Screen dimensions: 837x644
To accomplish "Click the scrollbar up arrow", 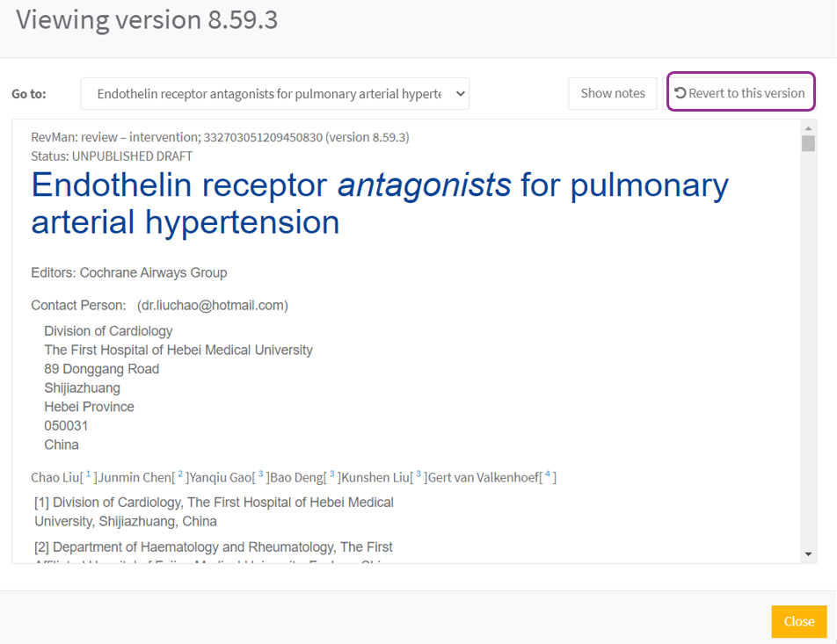I will point(808,128).
